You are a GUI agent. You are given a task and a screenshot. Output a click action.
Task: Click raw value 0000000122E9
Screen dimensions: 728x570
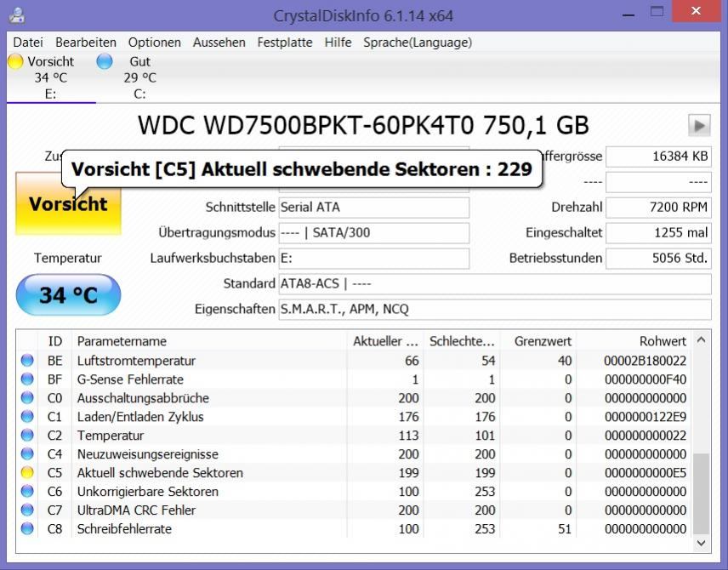pos(646,417)
